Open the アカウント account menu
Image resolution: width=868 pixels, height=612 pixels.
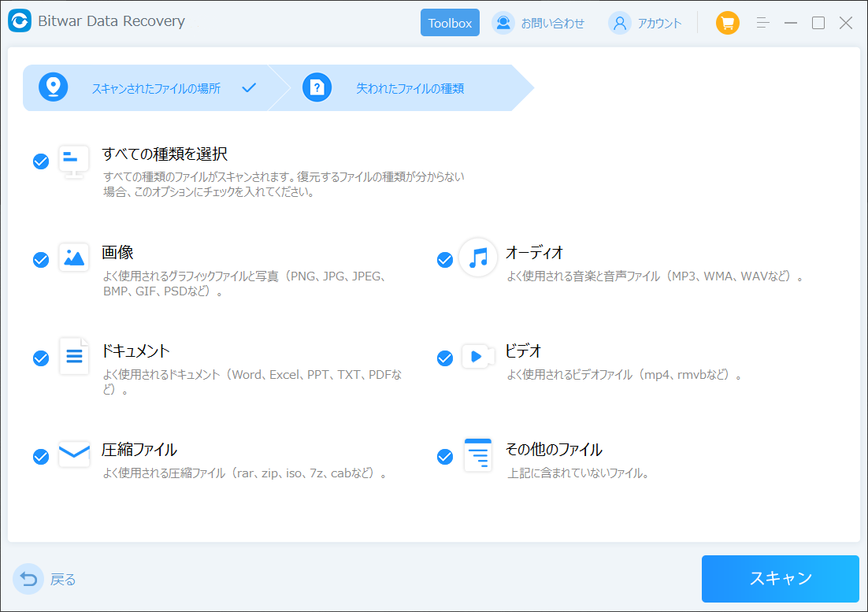click(x=647, y=23)
